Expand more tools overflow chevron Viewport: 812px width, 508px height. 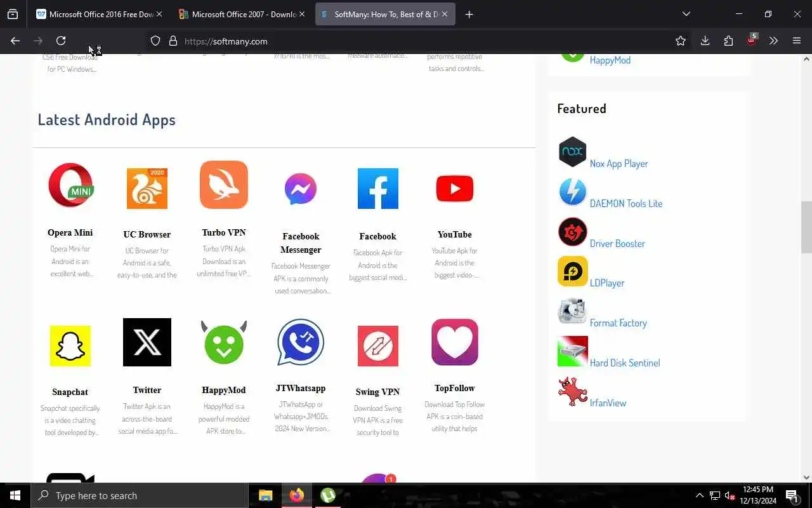[773, 41]
